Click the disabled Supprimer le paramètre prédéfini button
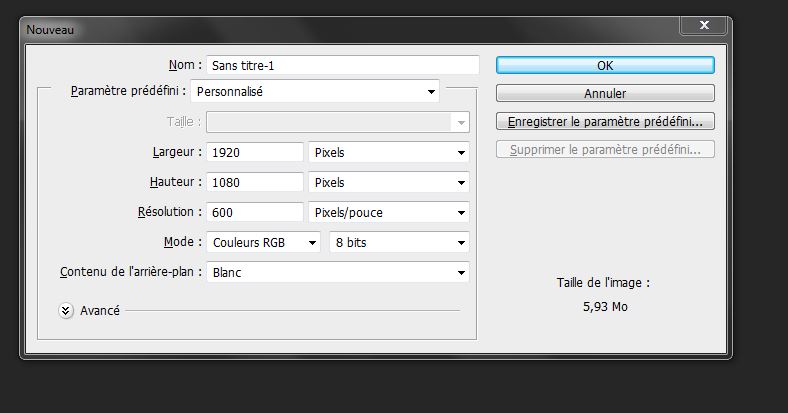Viewport: 788px width, 413px height. (605, 151)
